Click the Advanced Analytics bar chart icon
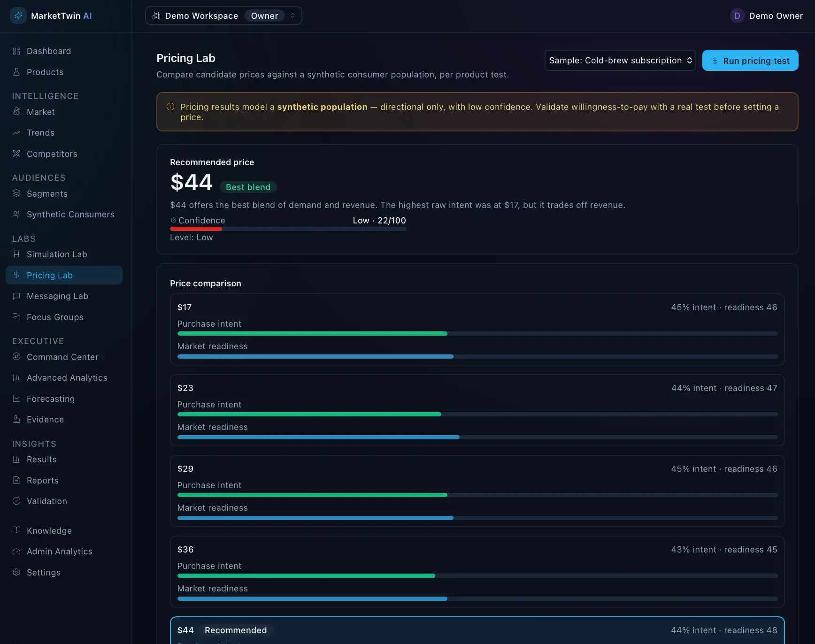Viewport: 815px width, 644px height. click(16, 378)
